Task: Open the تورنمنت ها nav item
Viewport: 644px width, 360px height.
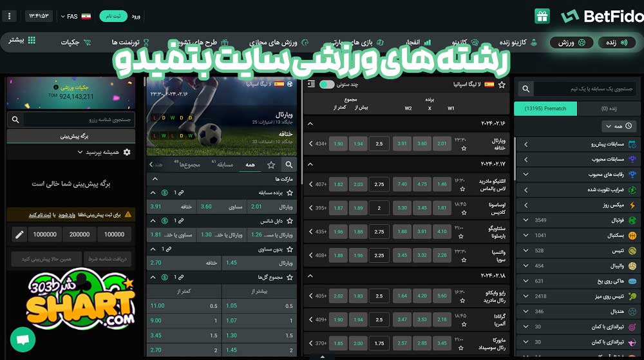Action: [x=130, y=43]
